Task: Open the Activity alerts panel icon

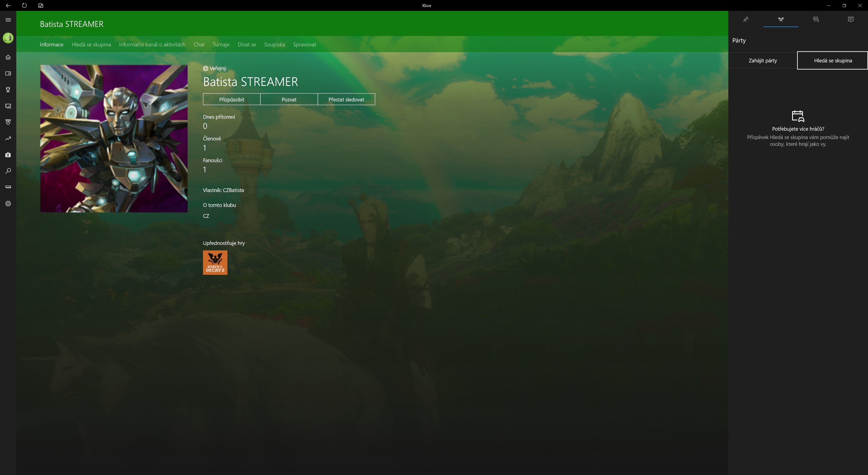Action: coord(850,19)
